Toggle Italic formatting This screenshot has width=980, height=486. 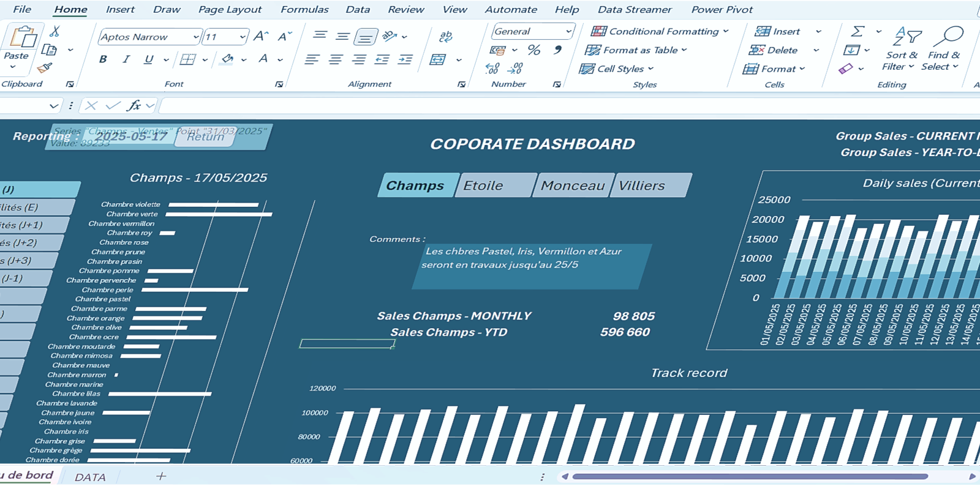pos(126,59)
